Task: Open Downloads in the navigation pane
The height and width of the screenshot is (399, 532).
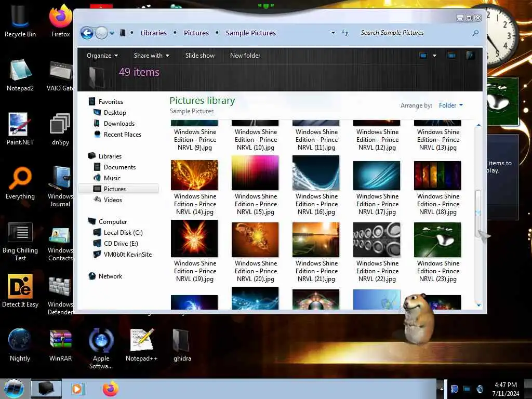Action: (x=119, y=124)
